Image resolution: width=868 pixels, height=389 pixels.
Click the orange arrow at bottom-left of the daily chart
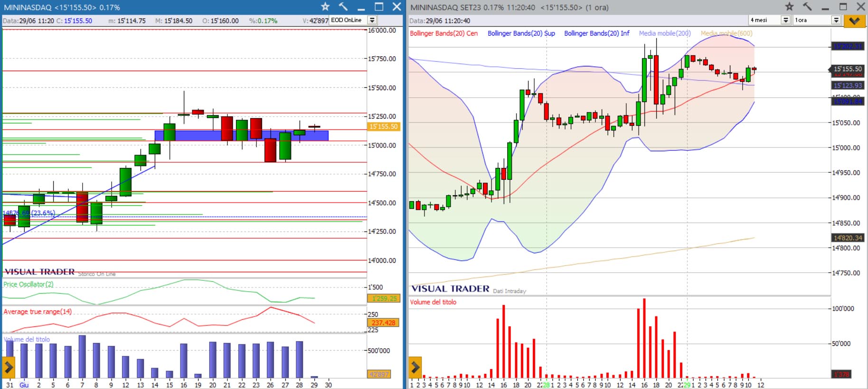point(9,367)
